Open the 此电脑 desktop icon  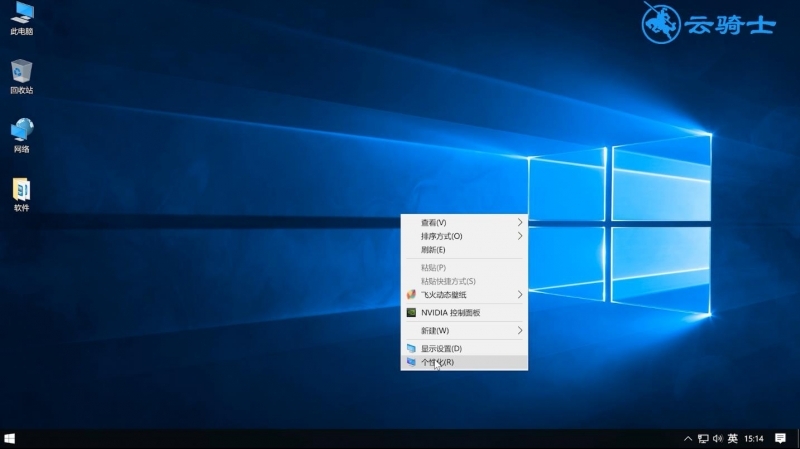[x=21, y=18]
